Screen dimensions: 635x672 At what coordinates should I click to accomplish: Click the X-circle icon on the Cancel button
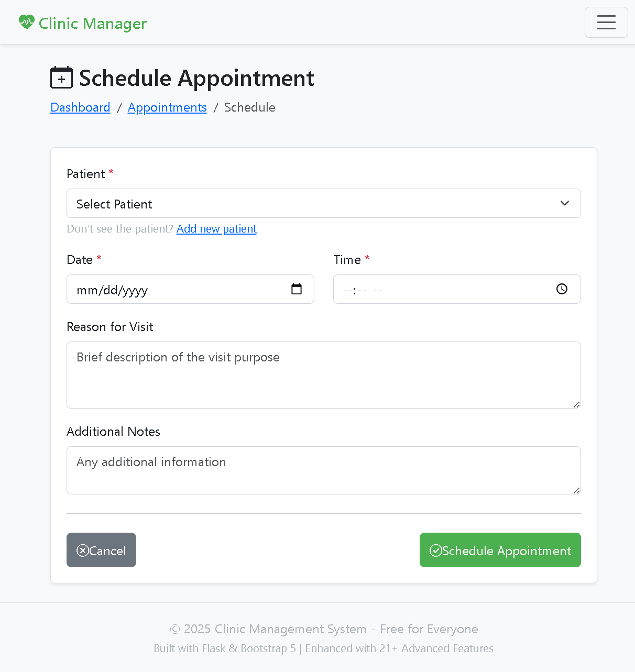tap(83, 550)
